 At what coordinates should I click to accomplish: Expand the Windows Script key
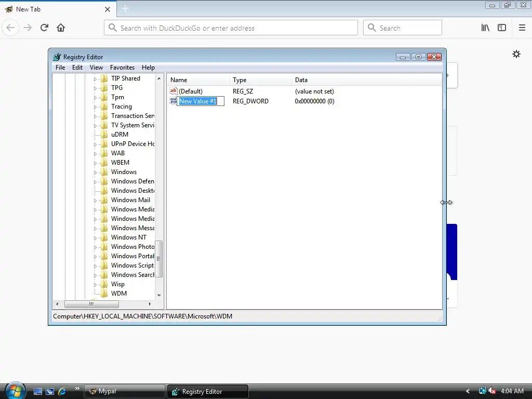coord(95,266)
